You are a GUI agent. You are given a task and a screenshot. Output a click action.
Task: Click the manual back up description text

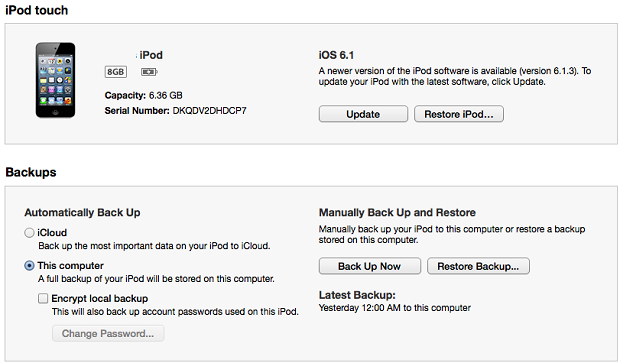452,234
